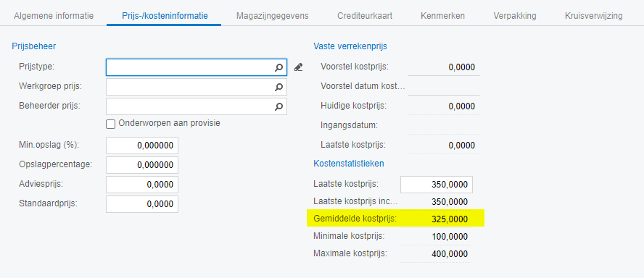The image size is (644, 278).
Task: Click the Maximale kostprijs value 400,0000
Action: 450,254
